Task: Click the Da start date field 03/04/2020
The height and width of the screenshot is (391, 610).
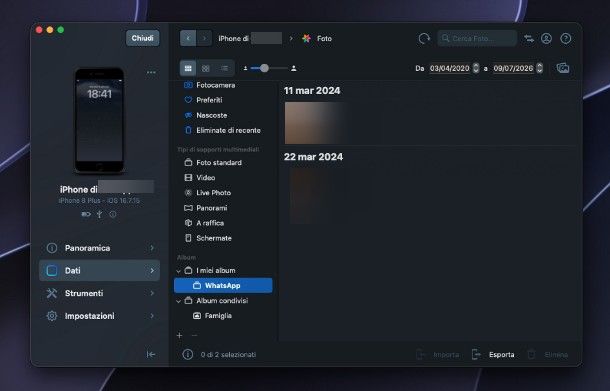Action: [x=449, y=68]
